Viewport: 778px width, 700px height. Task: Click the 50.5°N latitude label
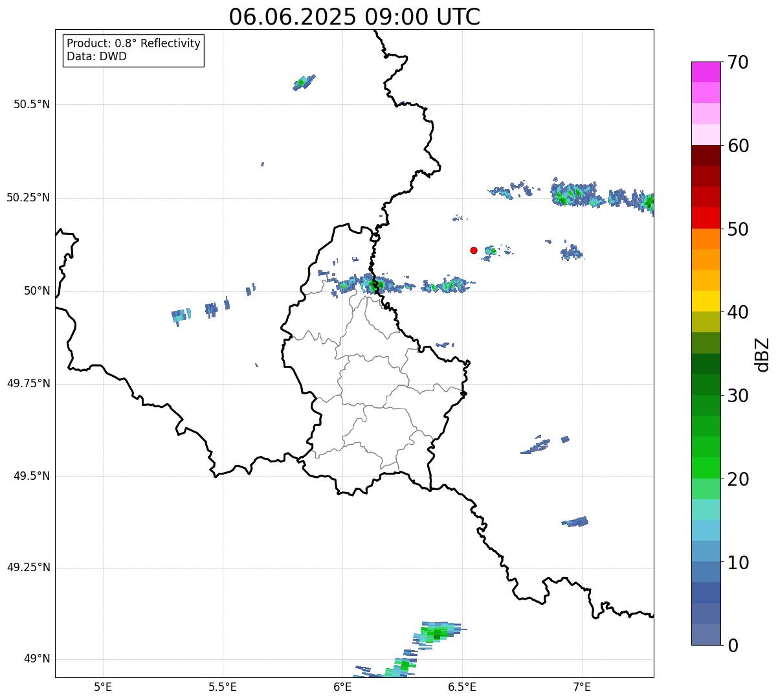click(32, 104)
